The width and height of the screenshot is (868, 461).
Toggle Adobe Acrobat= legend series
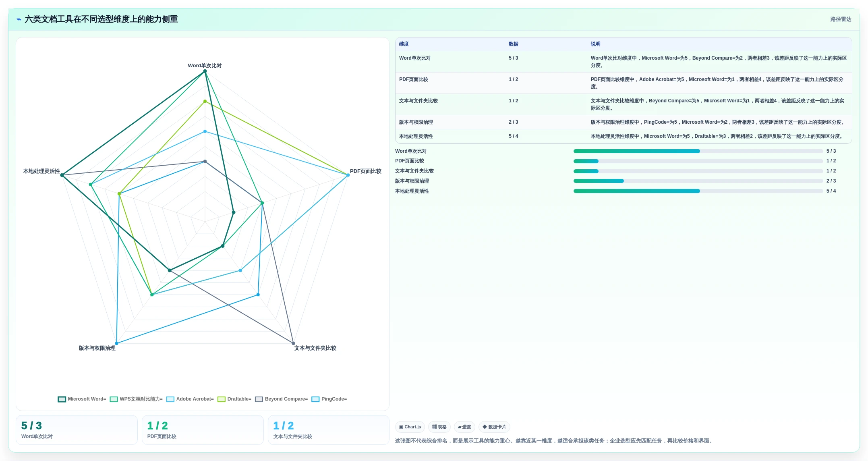190,399
